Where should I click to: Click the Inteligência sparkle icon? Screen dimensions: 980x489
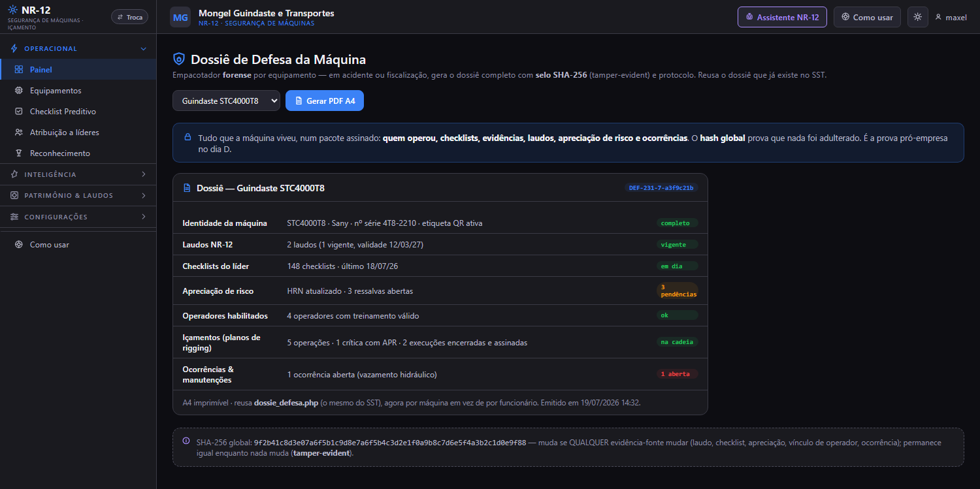pos(14,174)
